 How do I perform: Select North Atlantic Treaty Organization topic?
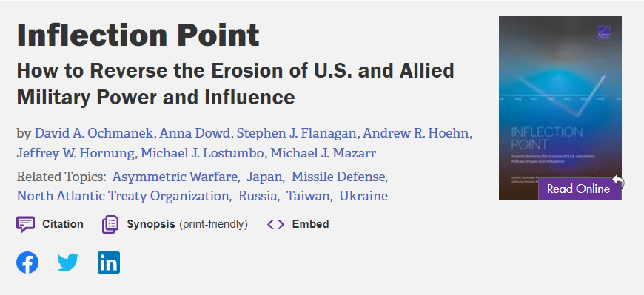123,196
